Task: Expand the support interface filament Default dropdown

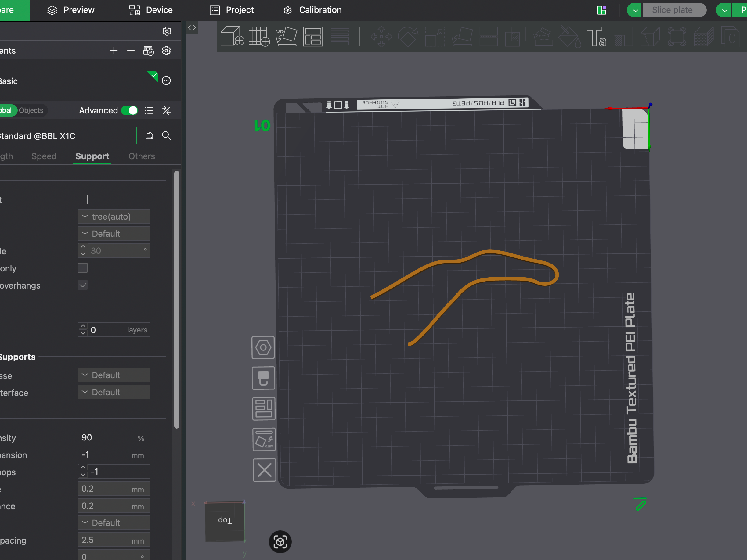Action: point(114,392)
